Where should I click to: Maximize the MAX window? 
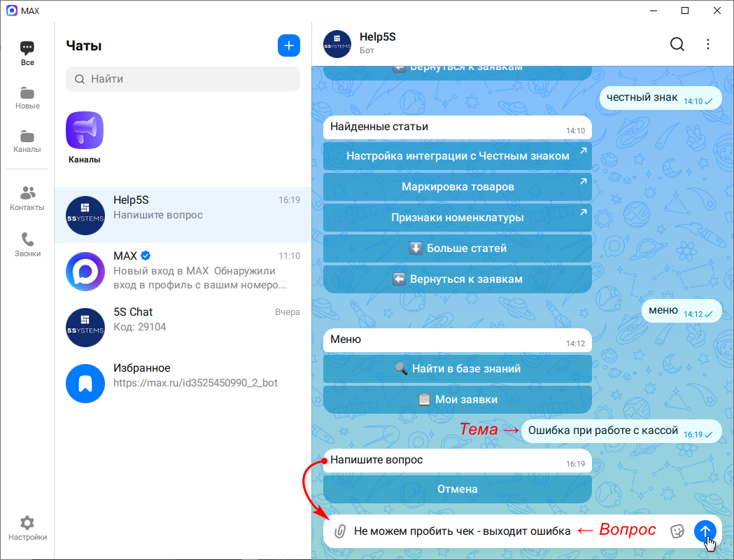(x=685, y=10)
